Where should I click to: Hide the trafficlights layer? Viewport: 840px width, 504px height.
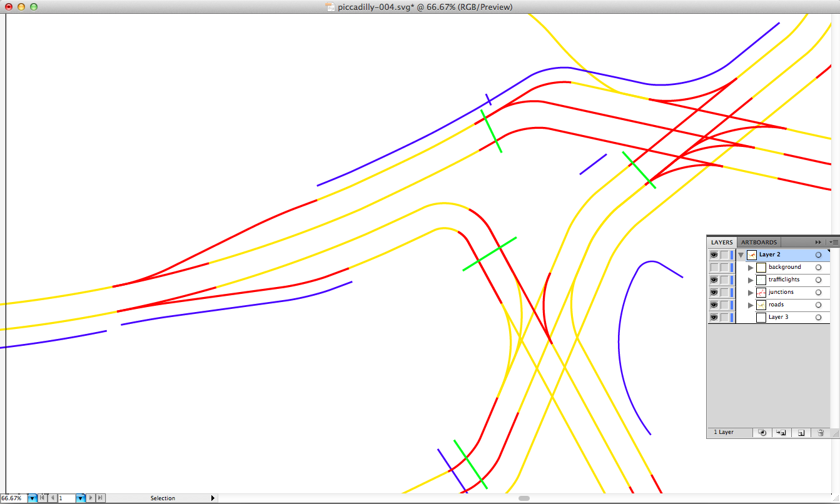pyautogui.click(x=714, y=280)
